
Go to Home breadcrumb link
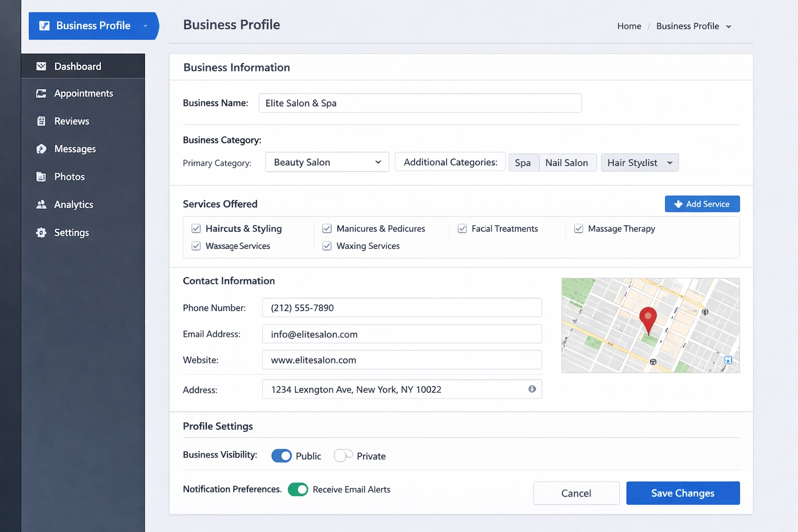pos(629,26)
